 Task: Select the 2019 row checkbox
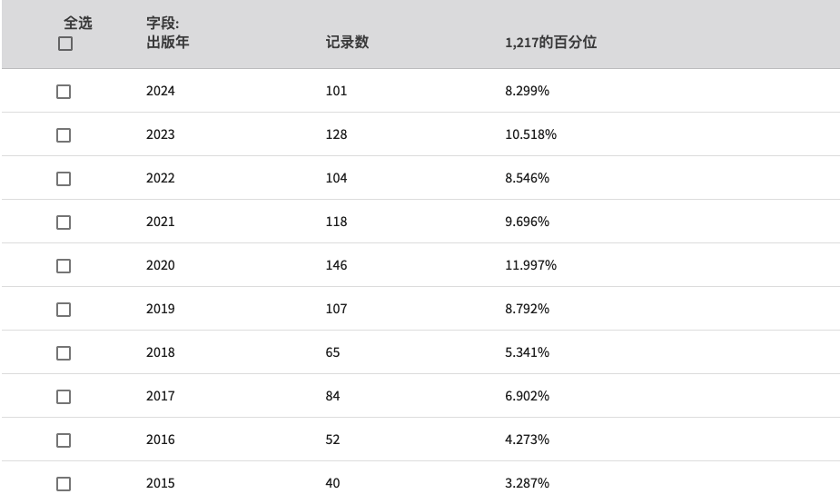pos(64,310)
